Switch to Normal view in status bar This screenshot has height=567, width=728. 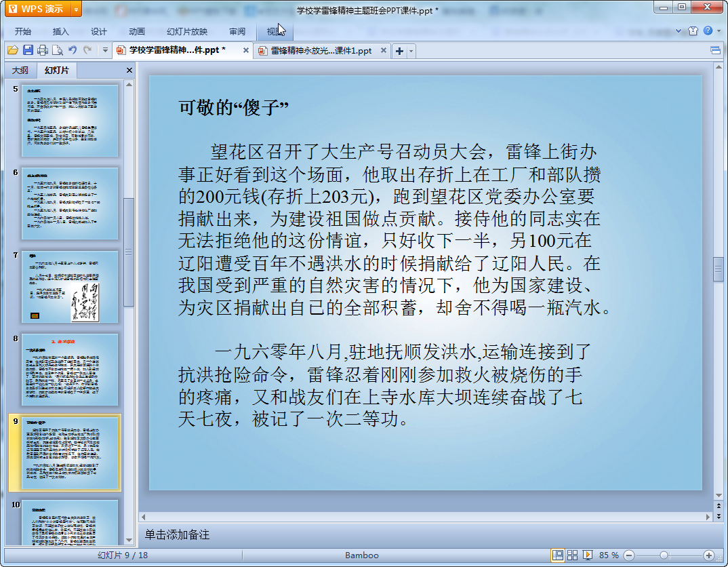pyautogui.click(x=558, y=555)
